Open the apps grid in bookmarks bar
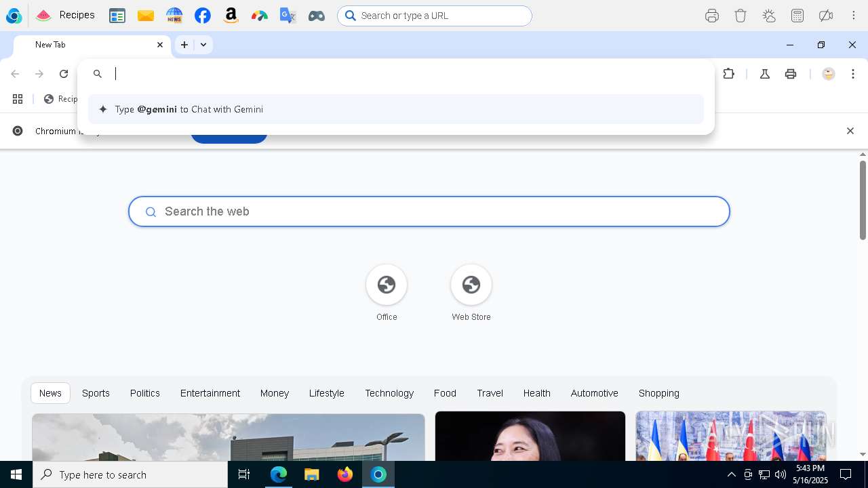 click(18, 99)
